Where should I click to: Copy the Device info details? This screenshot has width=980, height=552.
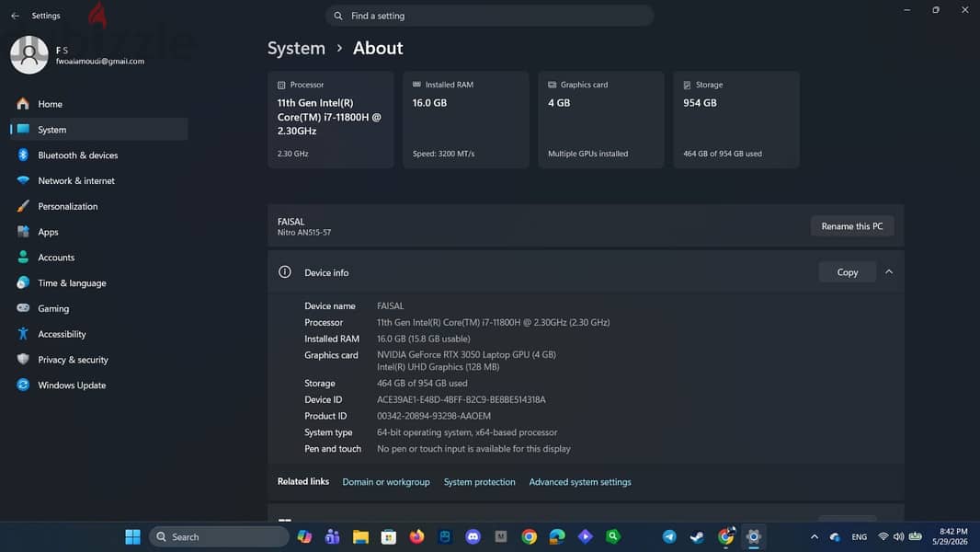(x=847, y=272)
